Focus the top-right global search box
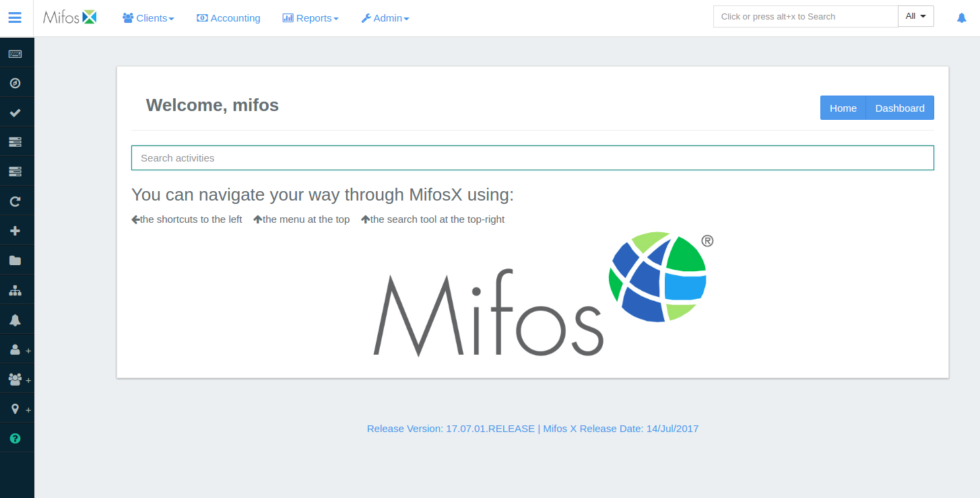The height and width of the screenshot is (498, 980). point(806,16)
